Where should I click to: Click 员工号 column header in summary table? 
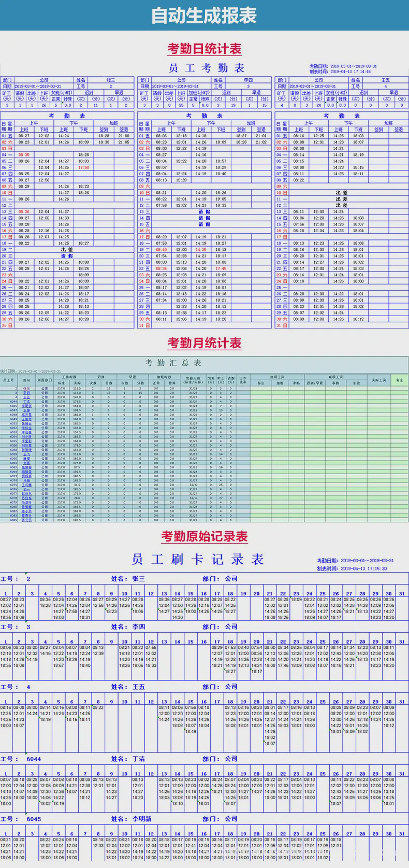[x=8, y=380]
